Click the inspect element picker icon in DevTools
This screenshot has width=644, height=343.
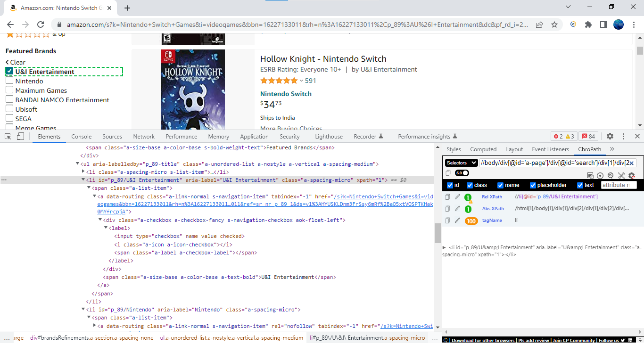pyautogui.click(x=8, y=137)
